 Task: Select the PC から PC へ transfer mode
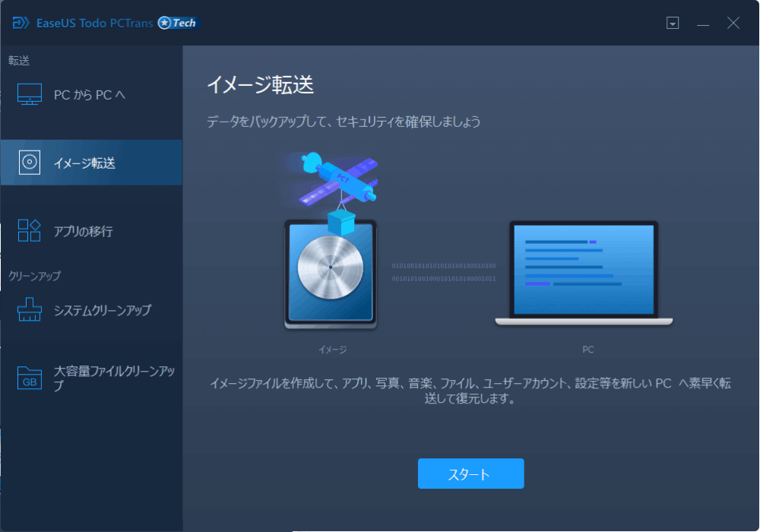point(91,93)
